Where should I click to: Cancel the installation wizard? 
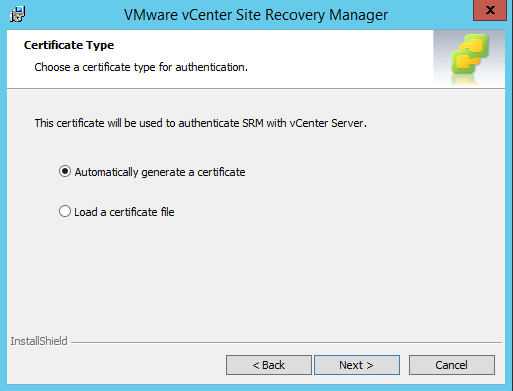point(452,365)
